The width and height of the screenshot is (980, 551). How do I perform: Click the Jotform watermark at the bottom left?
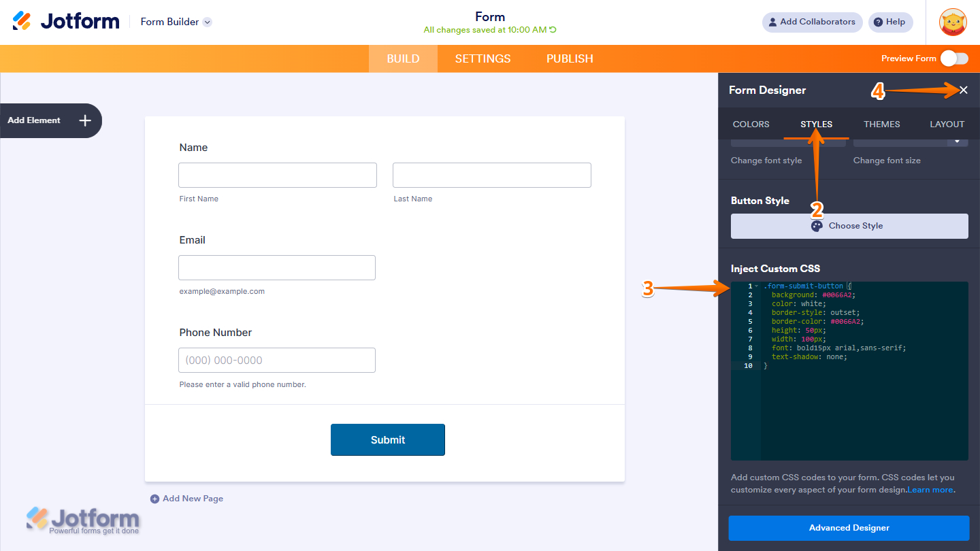[x=82, y=520]
